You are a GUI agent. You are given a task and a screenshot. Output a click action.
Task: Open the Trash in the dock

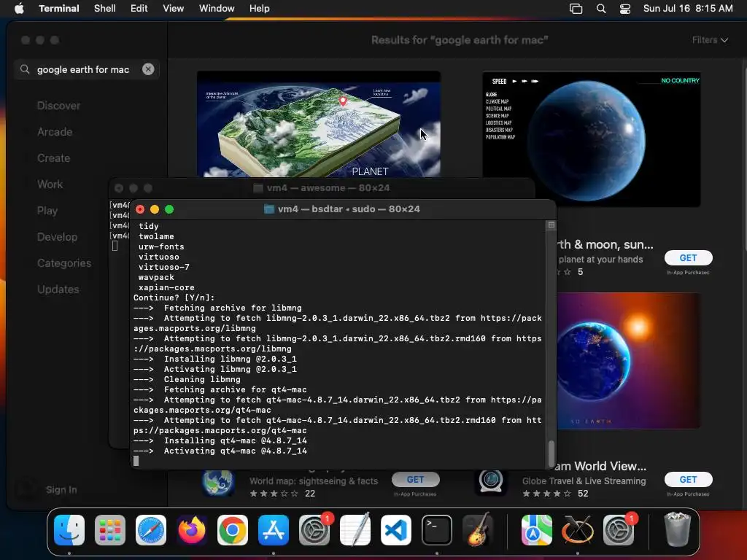677,530
